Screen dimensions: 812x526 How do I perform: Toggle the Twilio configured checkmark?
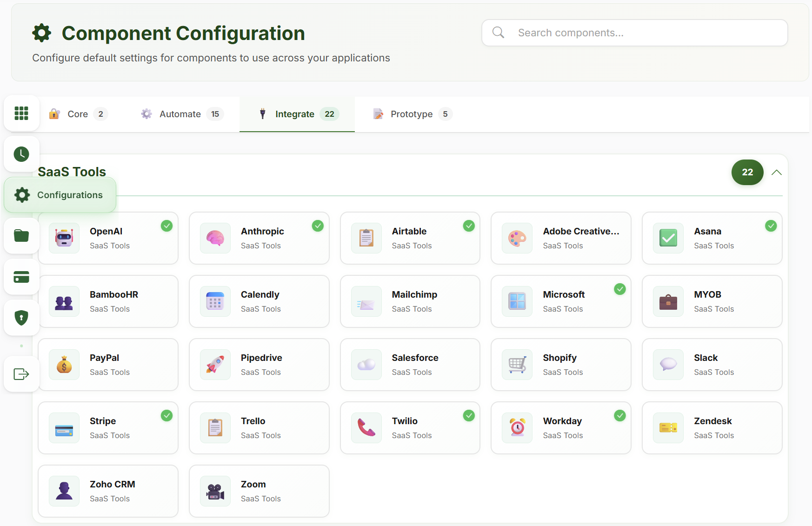(469, 415)
